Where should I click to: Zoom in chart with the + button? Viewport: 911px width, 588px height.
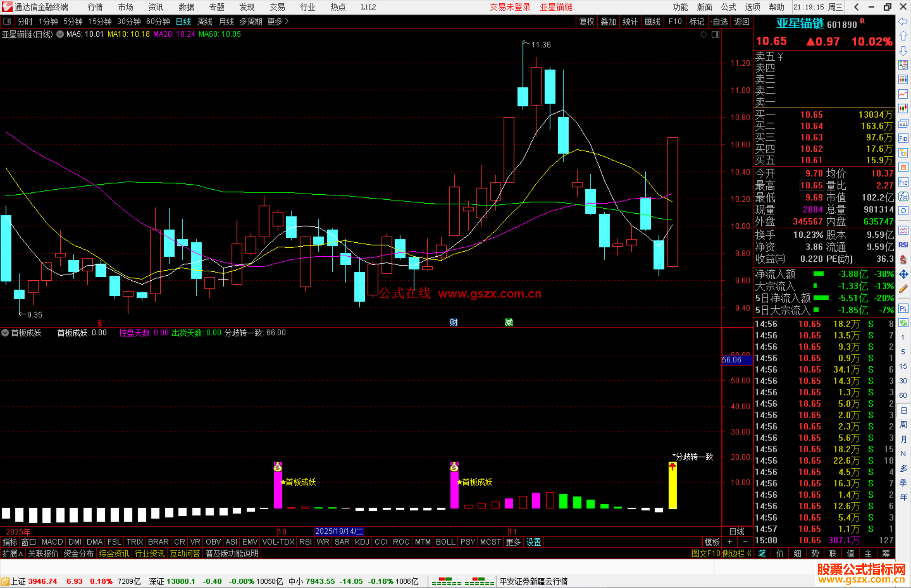click(x=730, y=542)
